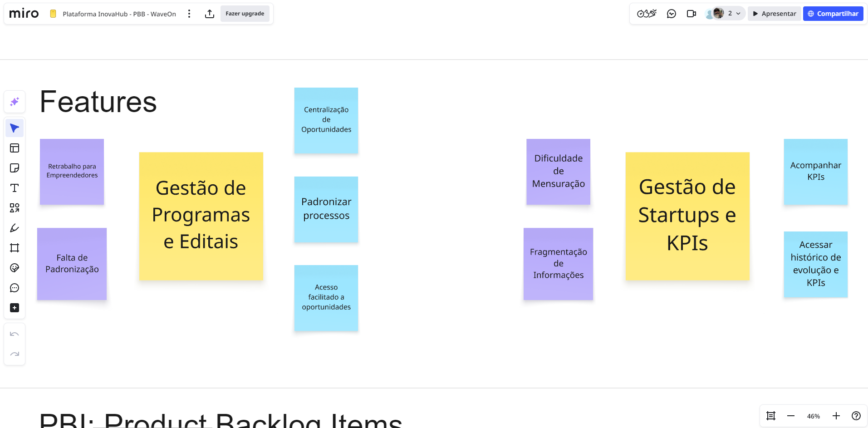The image size is (868, 428).
Task: Start presentation with Apresentar
Action: click(774, 14)
